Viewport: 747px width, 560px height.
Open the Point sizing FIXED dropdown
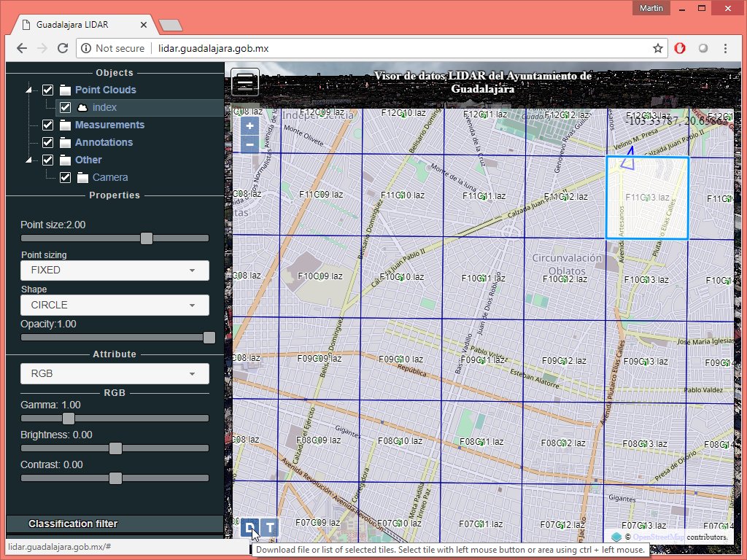115,270
